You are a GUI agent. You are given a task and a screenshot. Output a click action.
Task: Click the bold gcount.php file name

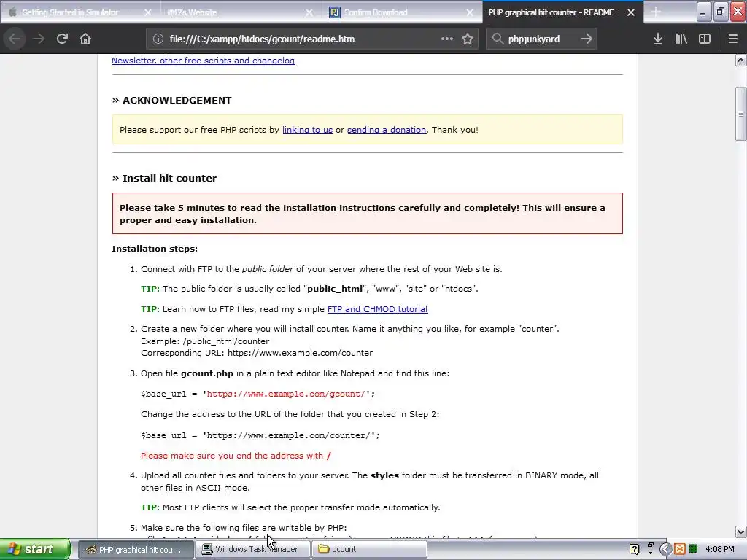pos(207,373)
